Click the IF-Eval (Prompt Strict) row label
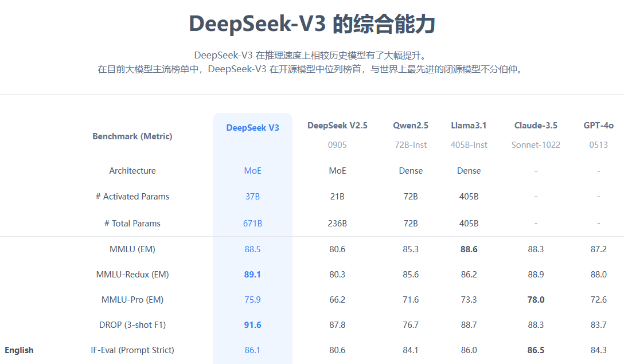Viewport: 628px width, 364px height. (132, 350)
